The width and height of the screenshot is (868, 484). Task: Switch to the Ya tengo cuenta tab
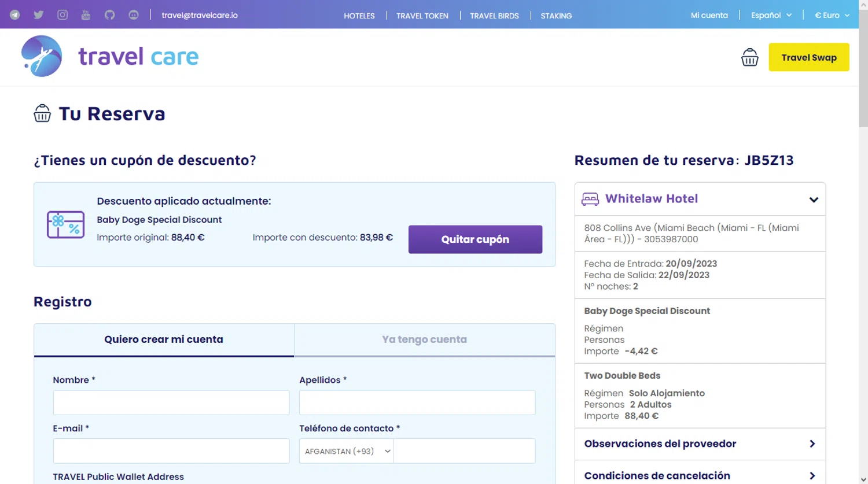[x=425, y=339]
